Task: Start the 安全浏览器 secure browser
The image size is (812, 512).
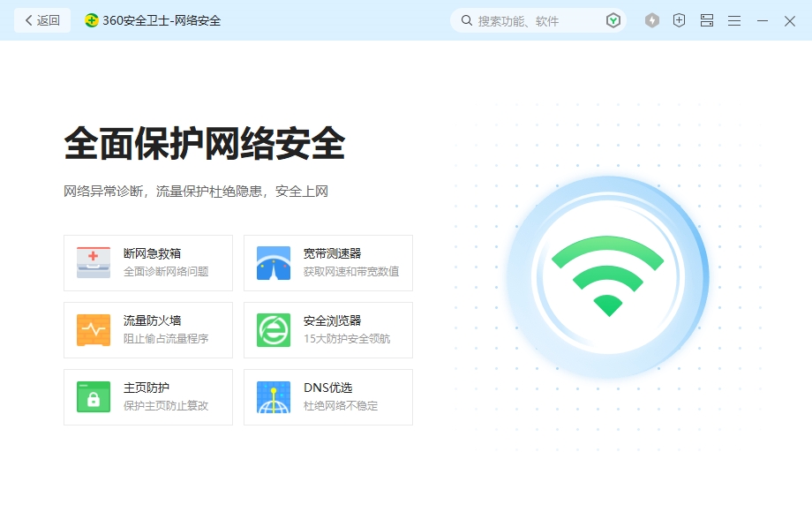Action: [x=327, y=329]
